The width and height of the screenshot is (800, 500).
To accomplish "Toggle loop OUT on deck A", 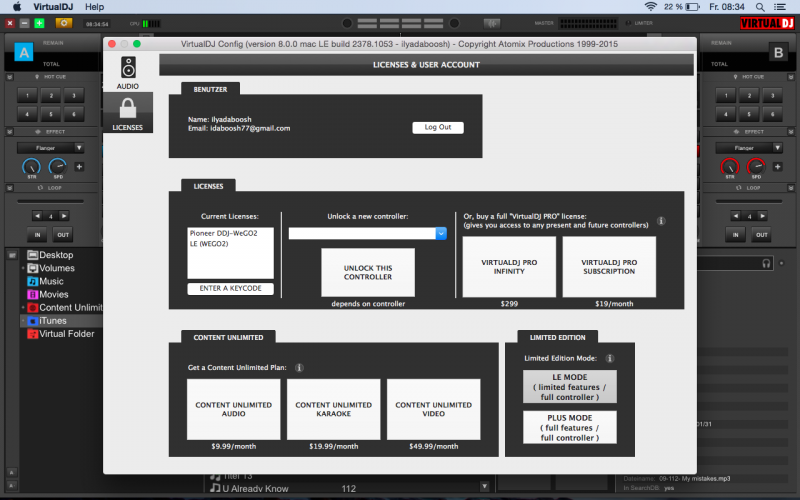I will (63, 235).
